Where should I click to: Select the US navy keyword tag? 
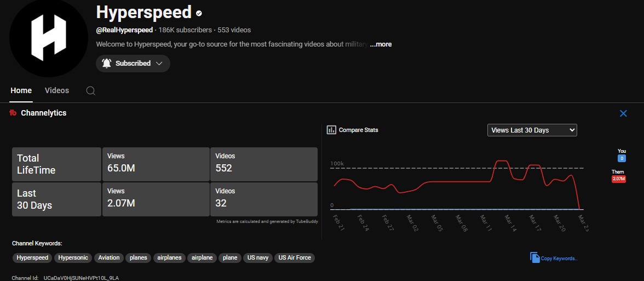tap(258, 258)
